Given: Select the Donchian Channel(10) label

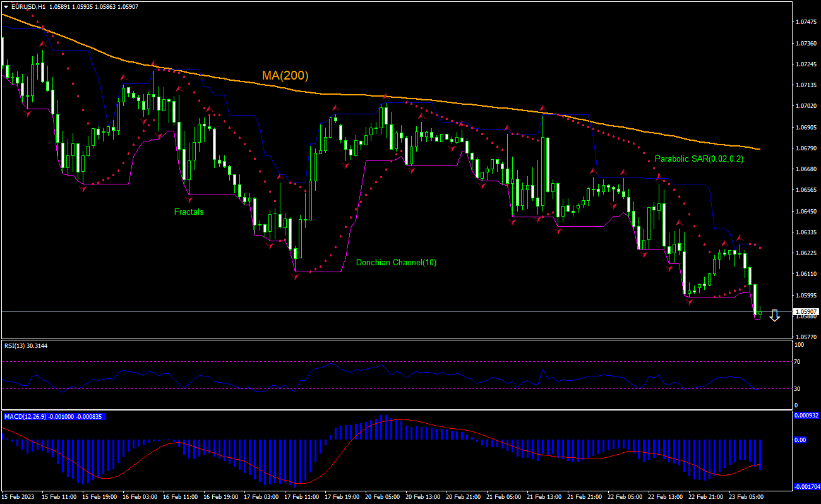Looking at the screenshot, I should tap(396, 262).
